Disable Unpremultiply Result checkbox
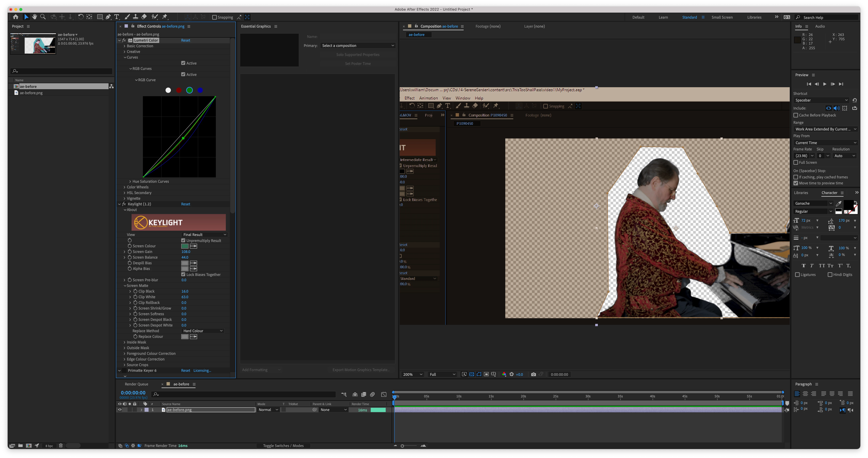The image size is (868, 458). click(x=183, y=240)
